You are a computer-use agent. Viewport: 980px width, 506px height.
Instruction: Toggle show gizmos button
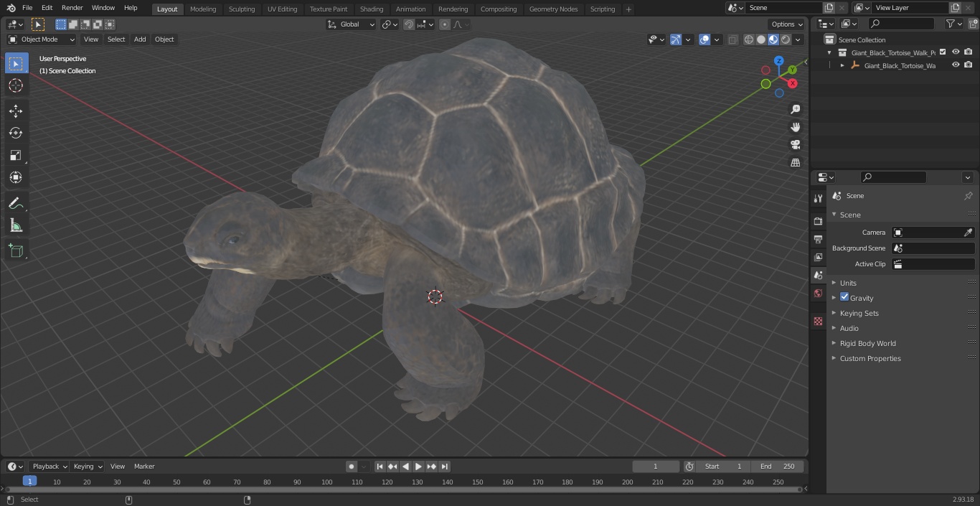[x=676, y=39]
